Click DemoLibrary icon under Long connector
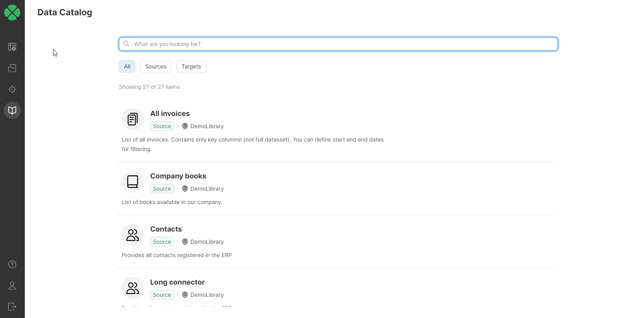 pos(185,295)
